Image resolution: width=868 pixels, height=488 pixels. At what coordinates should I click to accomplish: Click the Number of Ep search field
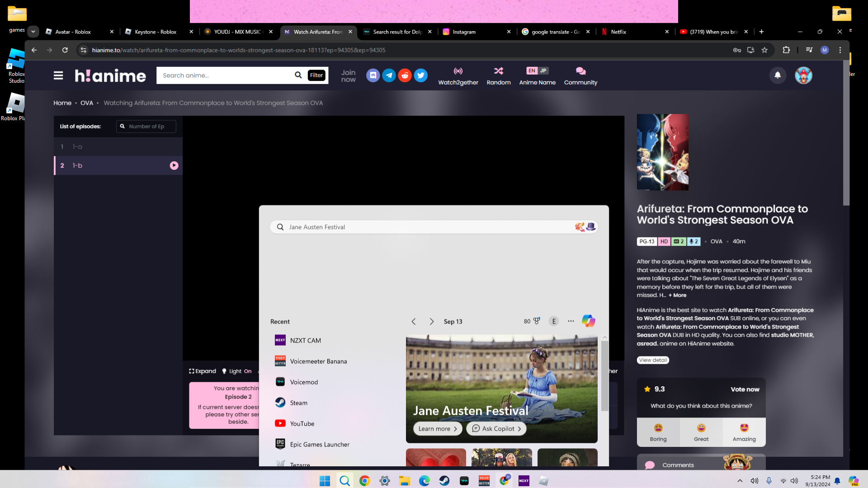146,127
